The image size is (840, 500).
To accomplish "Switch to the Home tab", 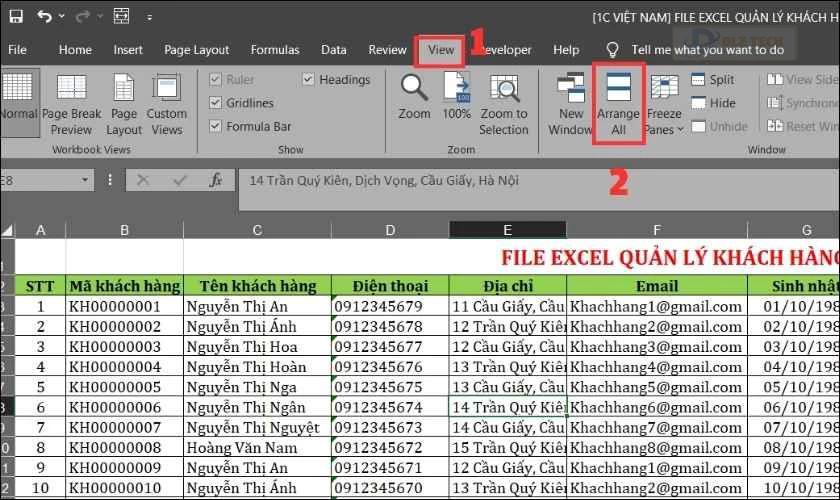I will coord(75,50).
